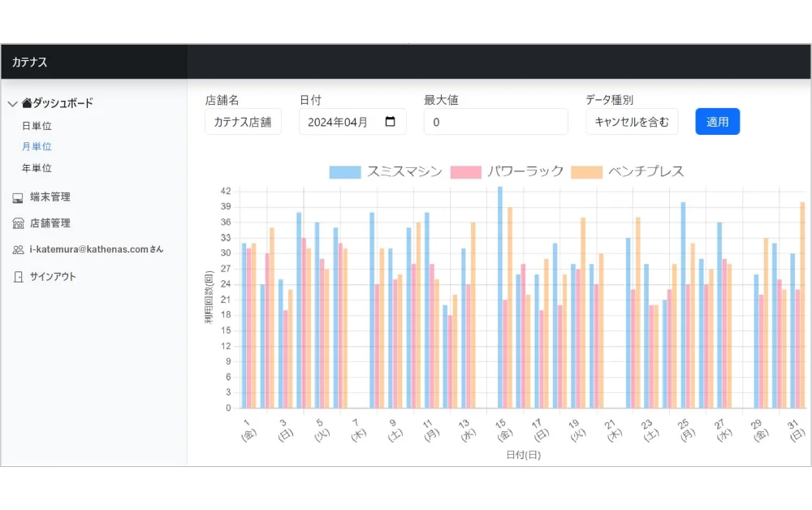The image size is (812, 510).
Task: Collapse the ダッシュボード chevron
Action: 12,104
